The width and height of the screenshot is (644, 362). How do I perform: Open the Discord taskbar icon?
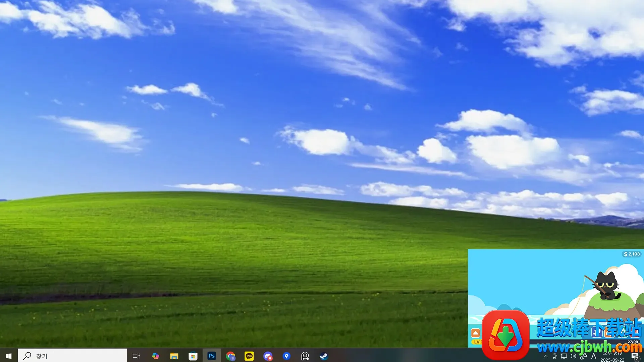(x=268, y=356)
